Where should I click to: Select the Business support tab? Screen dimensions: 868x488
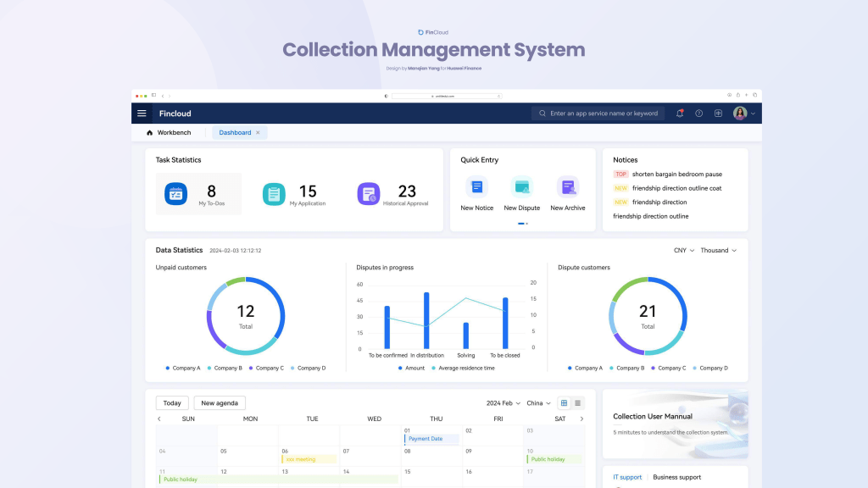coord(676,477)
